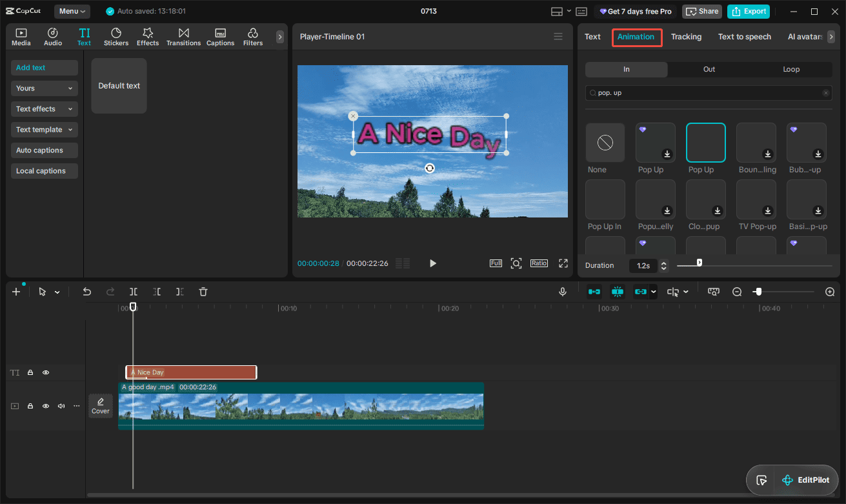Lock the video track

(x=30, y=406)
